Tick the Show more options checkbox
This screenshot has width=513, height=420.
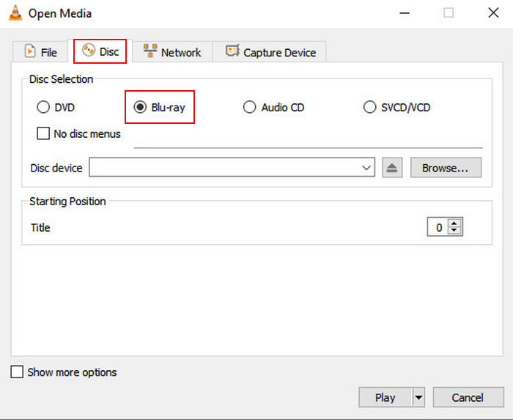(x=17, y=372)
